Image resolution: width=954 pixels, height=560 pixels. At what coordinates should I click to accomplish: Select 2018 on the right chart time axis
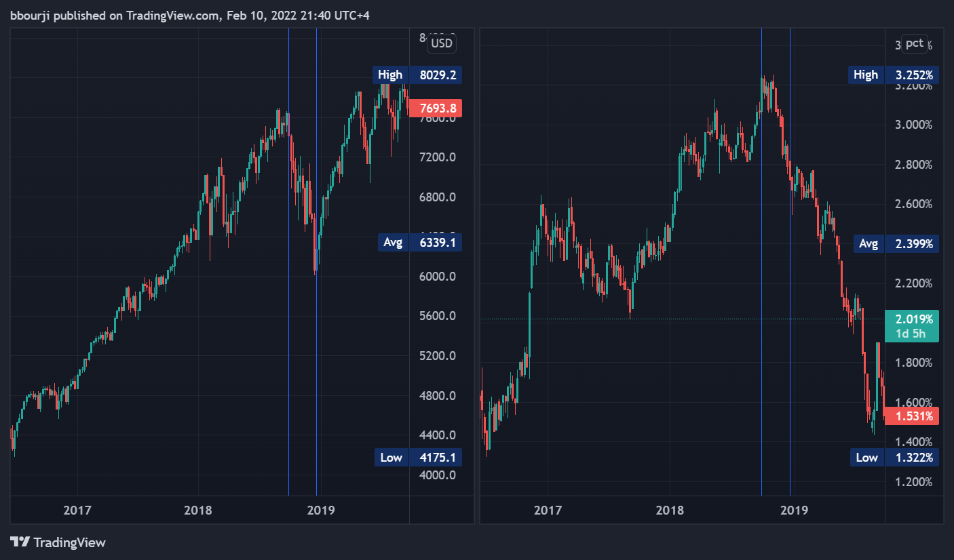[x=670, y=510]
